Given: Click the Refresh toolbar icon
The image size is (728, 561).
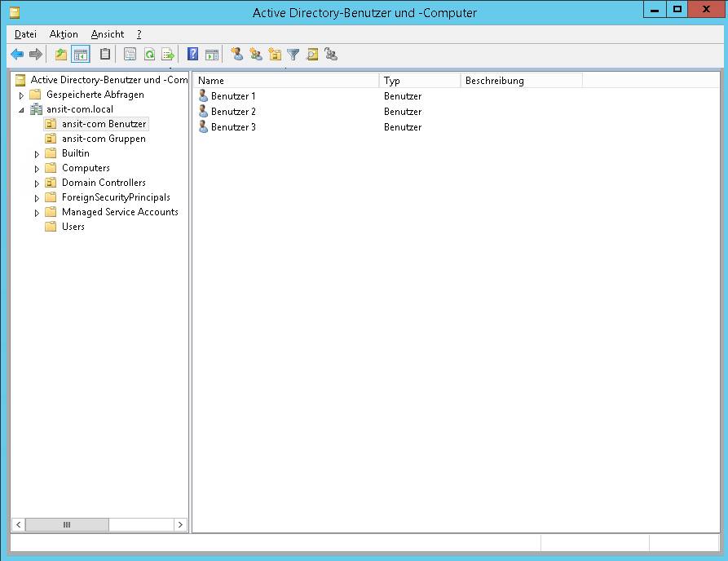Looking at the screenshot, I should point(149,55).
